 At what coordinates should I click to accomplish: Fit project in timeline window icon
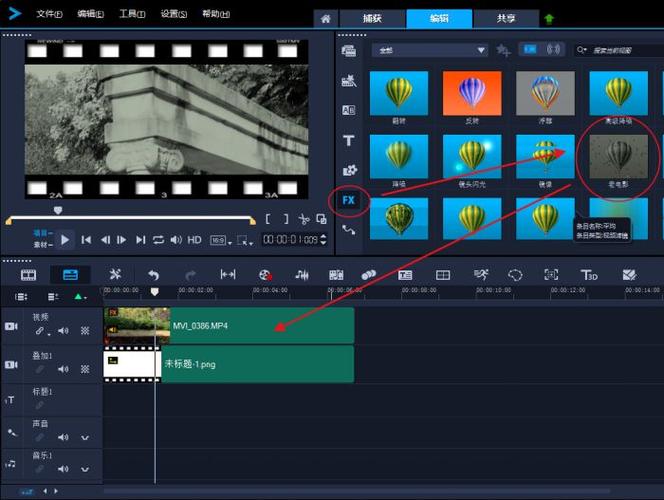pos(228,275)
